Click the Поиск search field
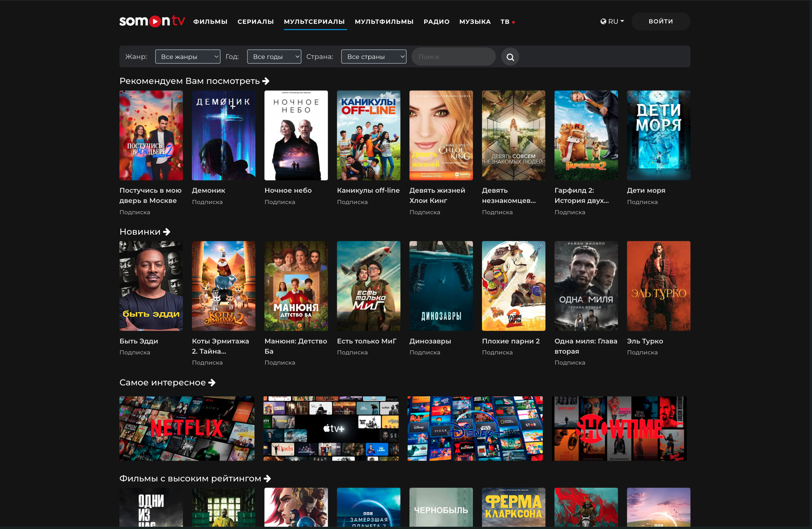The height and width of the screenshot is (529, 812). point(454,57)
